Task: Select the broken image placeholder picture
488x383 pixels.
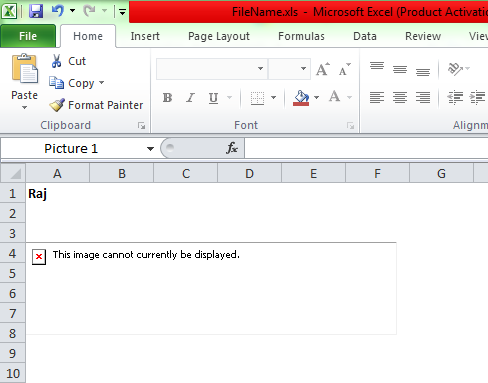Action: 211,289
